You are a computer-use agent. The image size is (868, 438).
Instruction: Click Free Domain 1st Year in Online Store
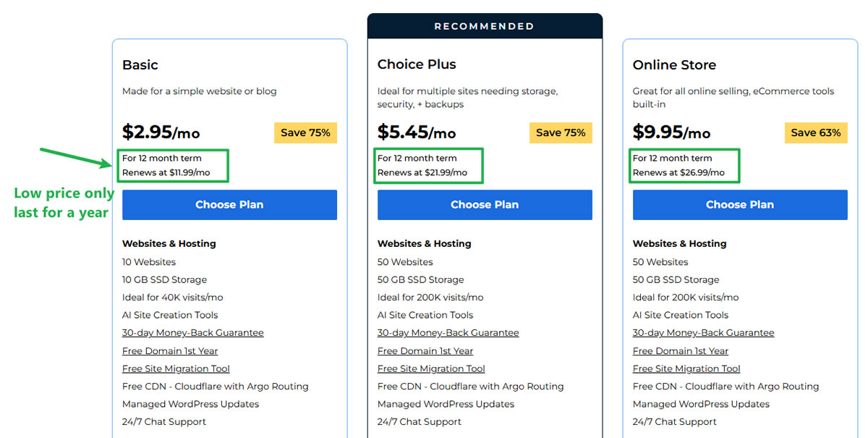(681, 351)
